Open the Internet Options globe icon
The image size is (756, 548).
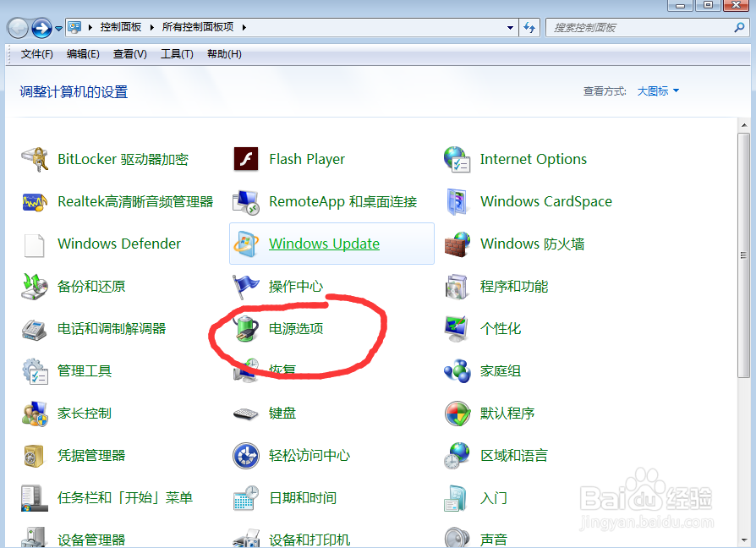(x=457, y=160)
